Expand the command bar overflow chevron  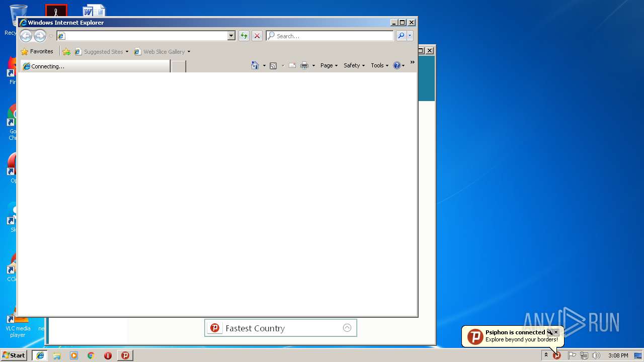(x=412, y=62)
